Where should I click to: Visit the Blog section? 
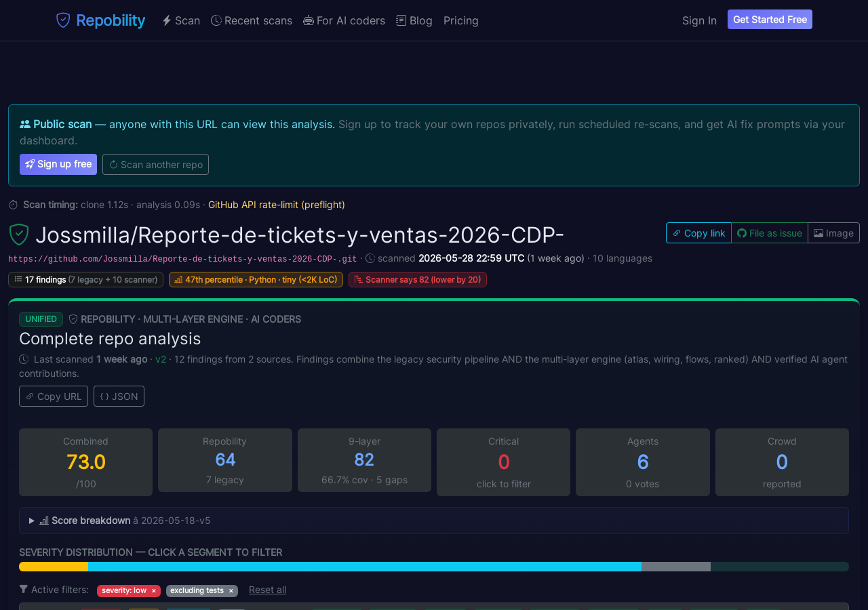point(414,20)
